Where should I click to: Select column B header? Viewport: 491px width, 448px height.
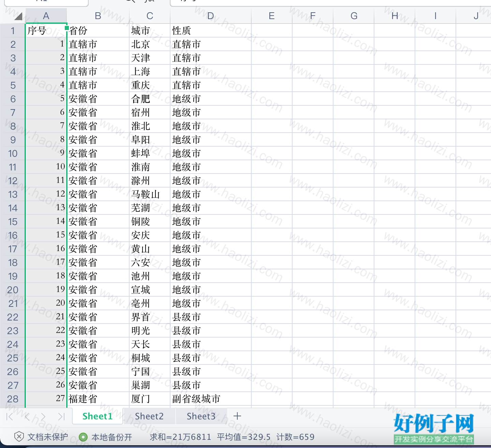tap(98, 16)
